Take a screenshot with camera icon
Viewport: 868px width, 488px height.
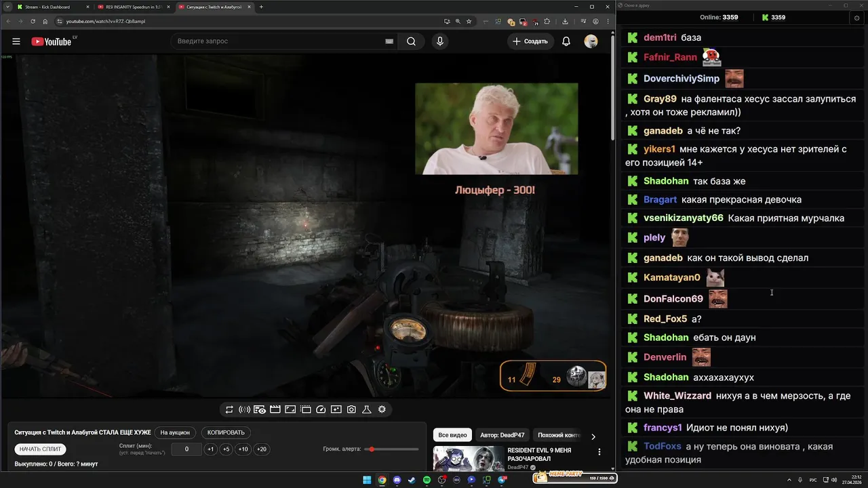point(351,409)
